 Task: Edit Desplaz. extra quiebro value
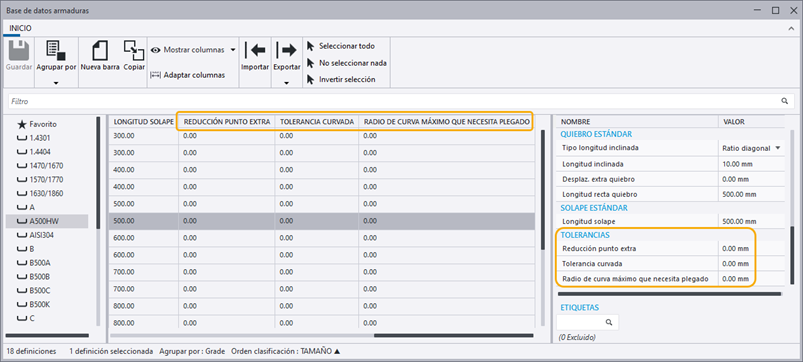751,179
